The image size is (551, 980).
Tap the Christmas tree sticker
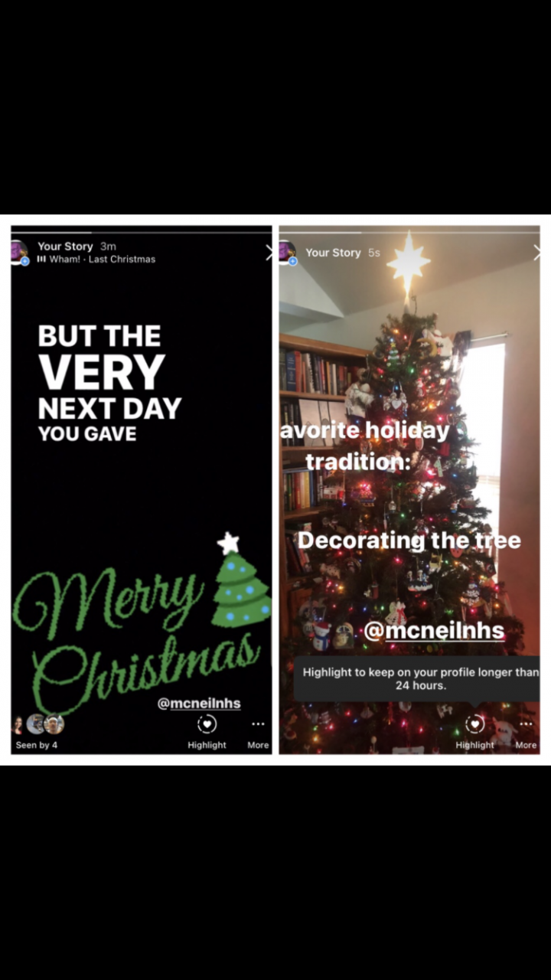[x=240, y=580]
